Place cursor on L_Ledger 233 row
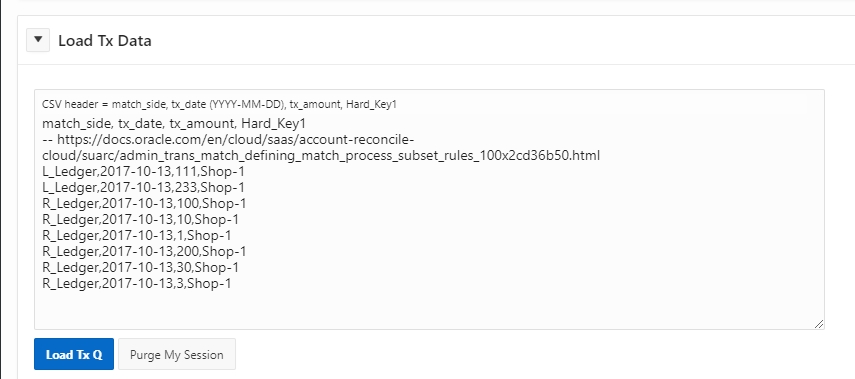 (x=143, y=187)
